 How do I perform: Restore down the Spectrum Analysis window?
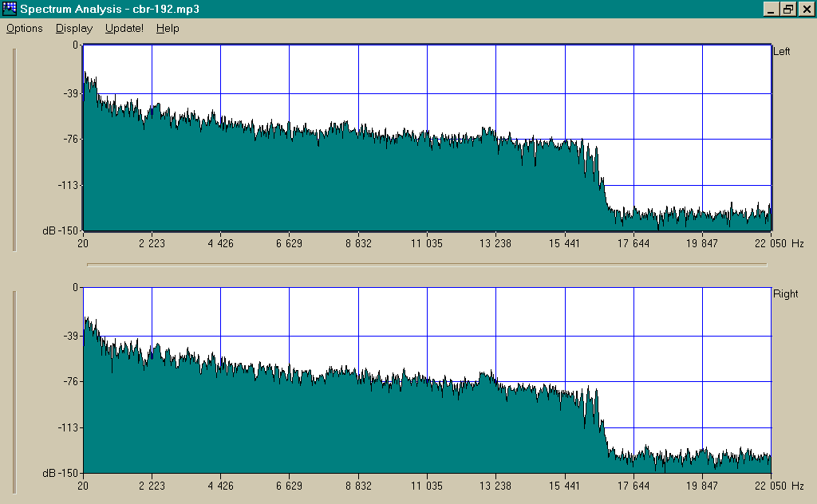788,9
